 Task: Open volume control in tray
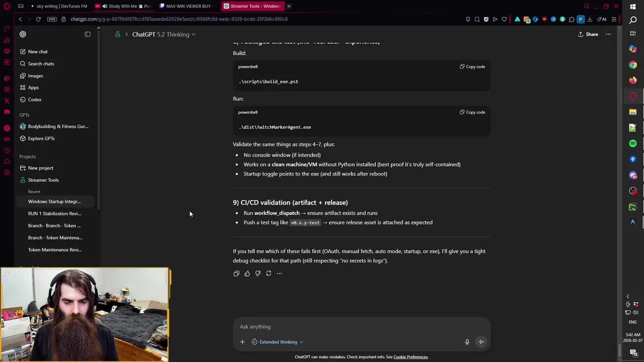(636, 312)
